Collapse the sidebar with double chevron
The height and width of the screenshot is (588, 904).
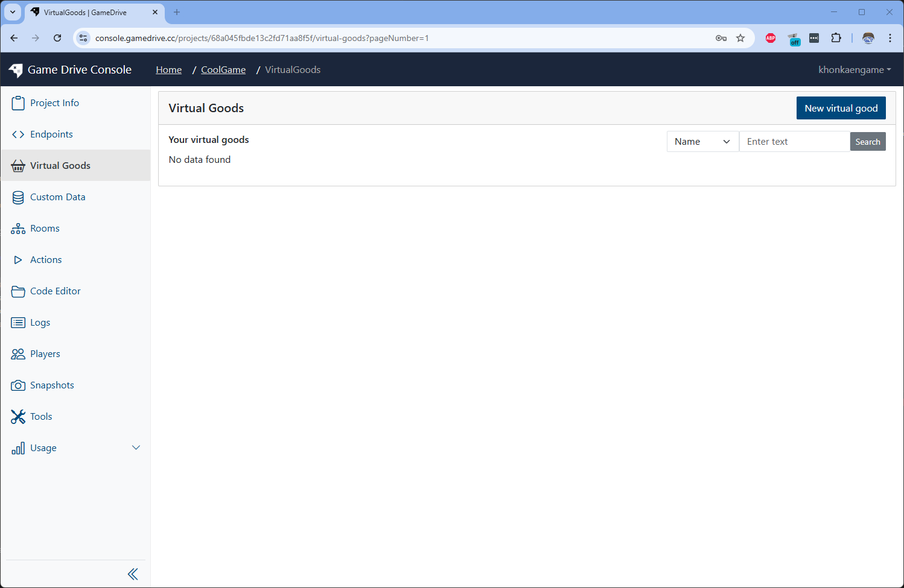click(x=133, y=574)
